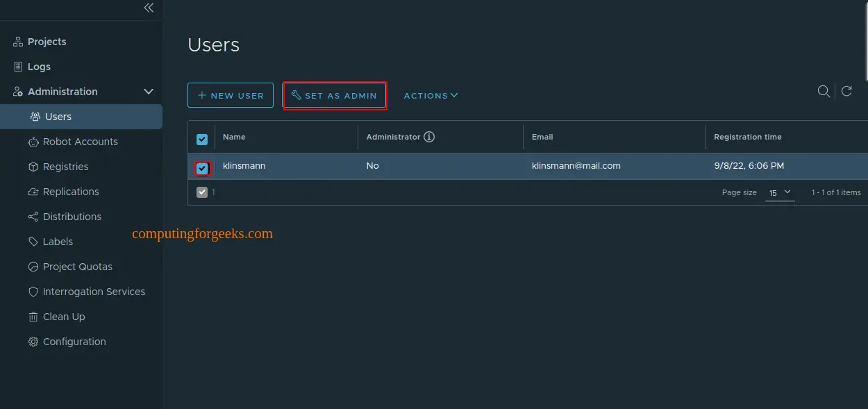Image resolution: width=868 pixels, height=409 pixels.
Task: Click the New User button
Action: pos(230,95)
